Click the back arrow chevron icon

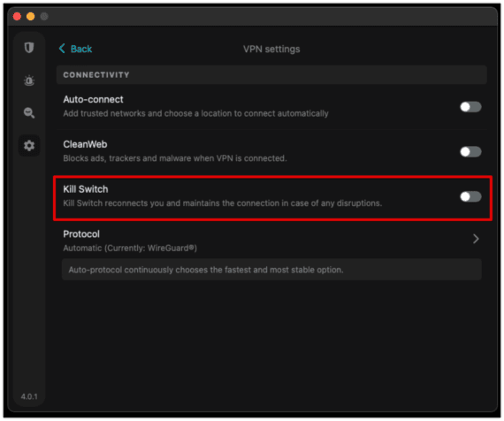(62, 49)
